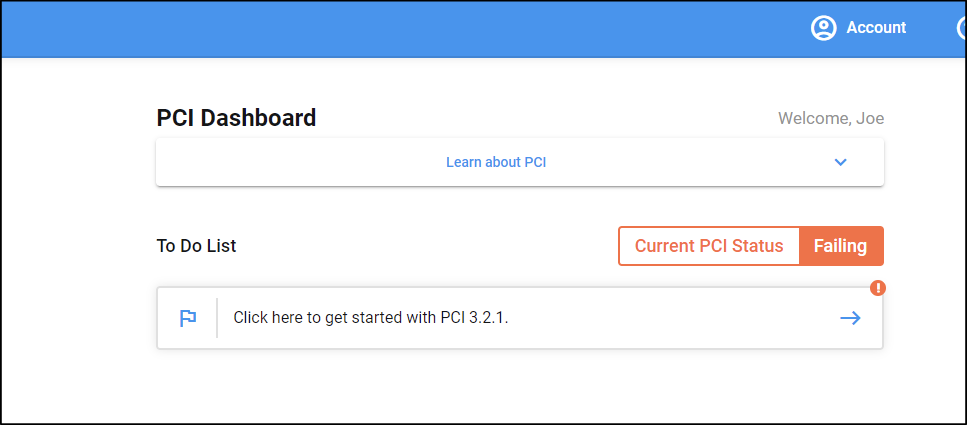
Task: Click the Account profile icon
Action: coord(823,28)
